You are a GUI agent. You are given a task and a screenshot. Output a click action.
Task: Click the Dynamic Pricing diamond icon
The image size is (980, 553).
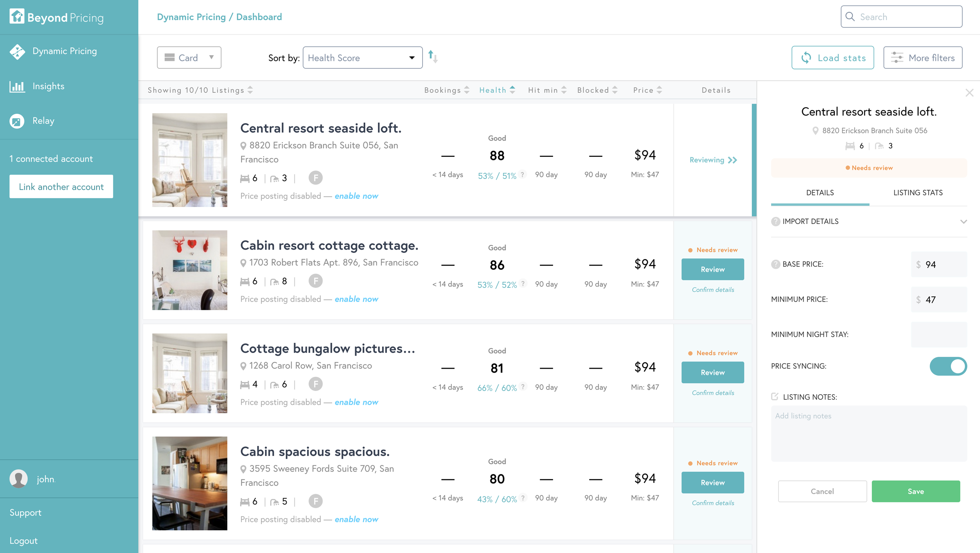pyautogui.click(x=17, y=51)
